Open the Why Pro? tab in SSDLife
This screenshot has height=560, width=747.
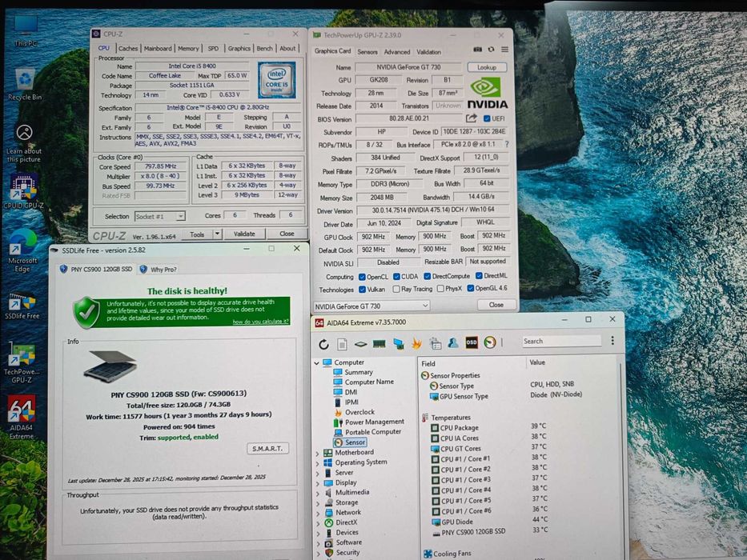click(159, 270)
